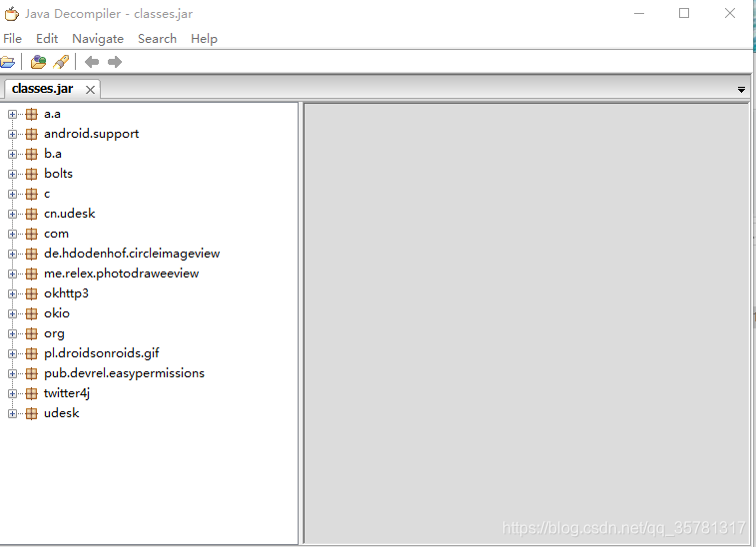Select the okhttp3 tree label
Screen dimensions: 756x547
66,294
